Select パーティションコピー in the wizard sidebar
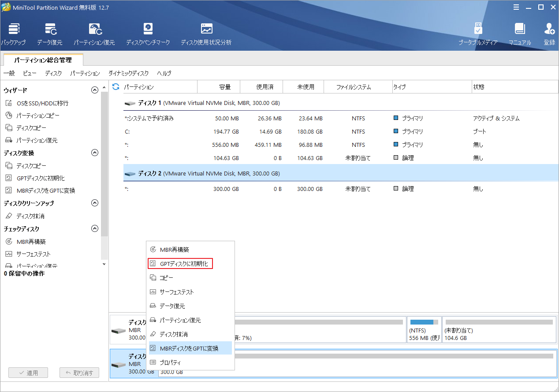Screen dimensions: 559x392 coord(38,116)
